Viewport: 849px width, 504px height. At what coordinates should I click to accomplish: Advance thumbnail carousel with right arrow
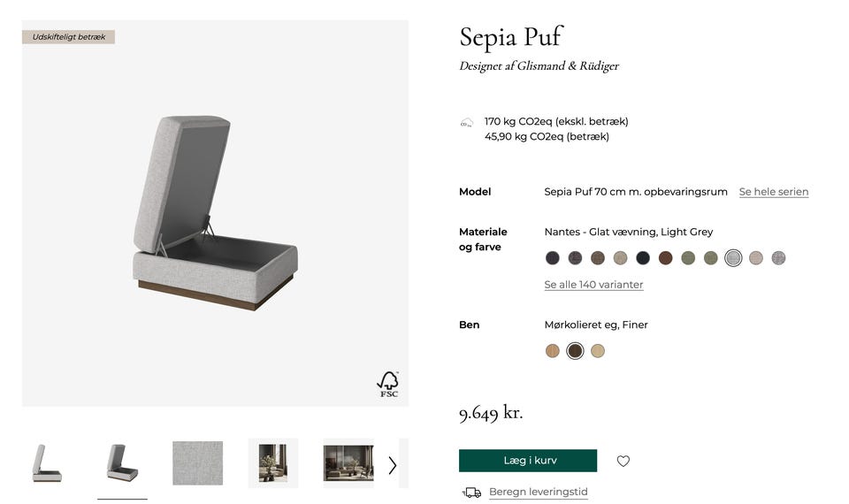tap(393, 465)
